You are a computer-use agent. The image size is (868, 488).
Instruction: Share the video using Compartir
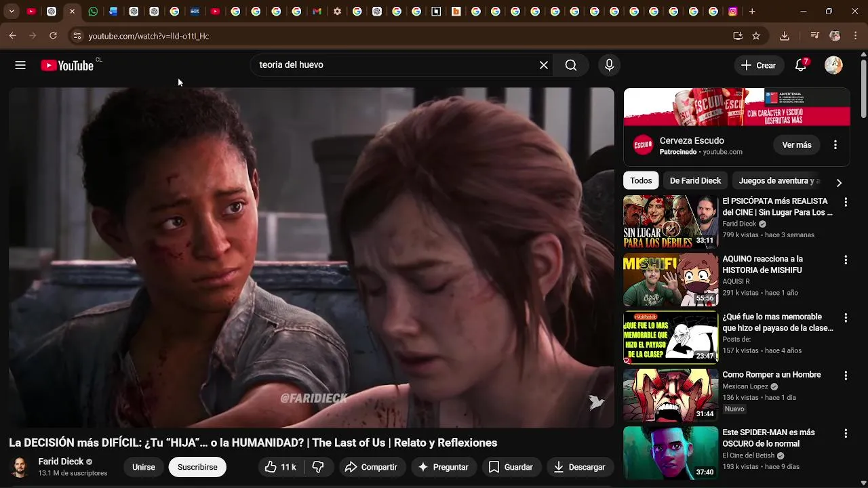point(371,467)
